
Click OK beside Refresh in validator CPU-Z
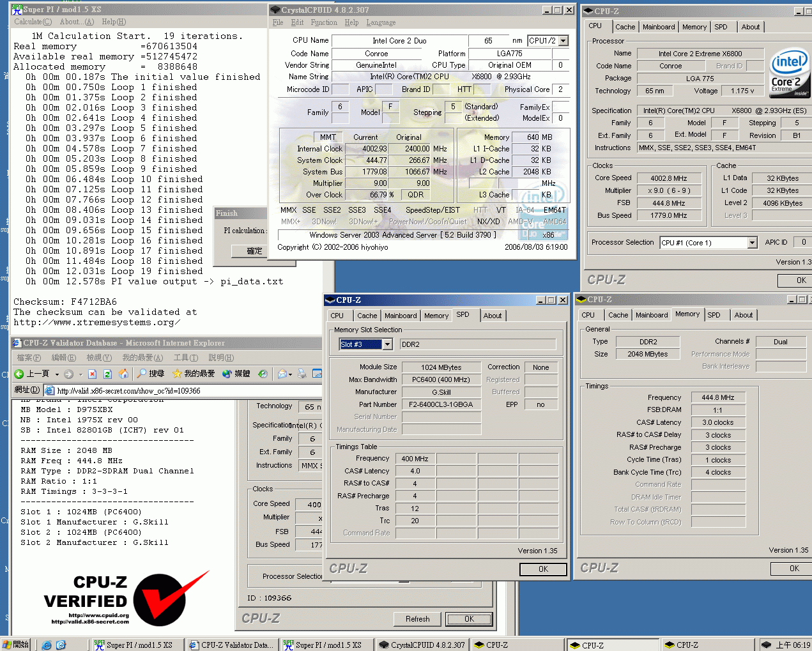coord(469,619)
